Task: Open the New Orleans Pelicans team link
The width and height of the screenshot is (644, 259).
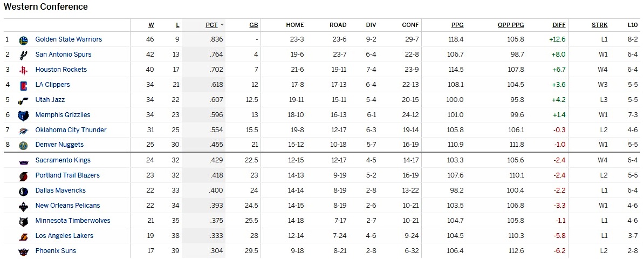Action: click(67, 206)
